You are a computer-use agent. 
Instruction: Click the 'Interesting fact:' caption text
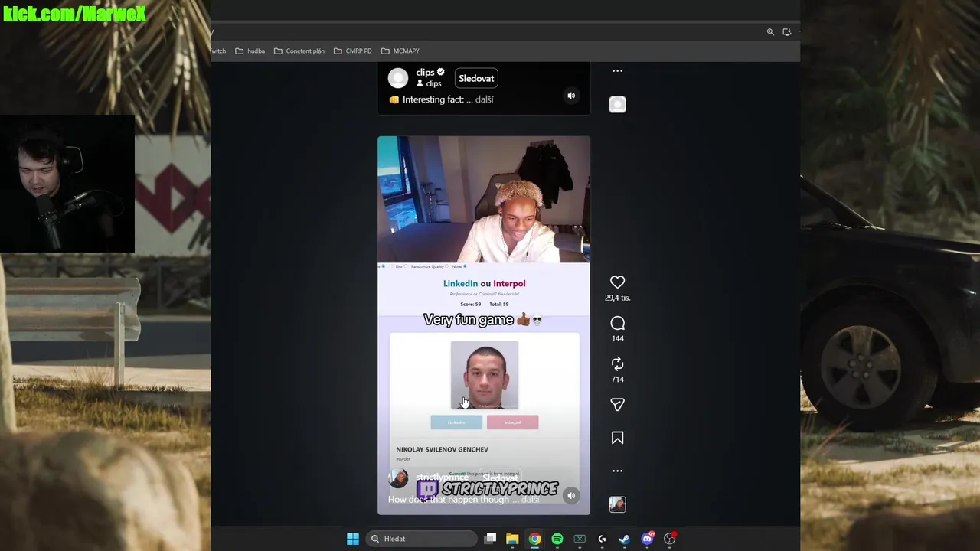coord(433,99)
